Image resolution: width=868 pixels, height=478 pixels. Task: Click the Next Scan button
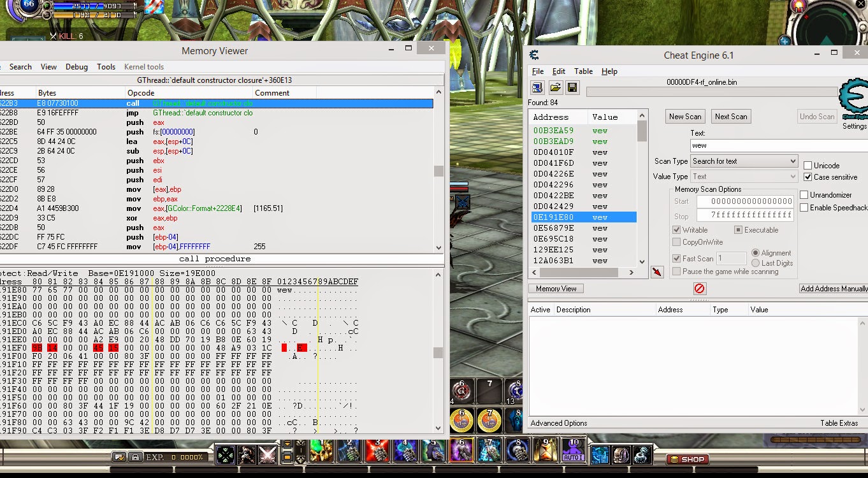[731, 117]
